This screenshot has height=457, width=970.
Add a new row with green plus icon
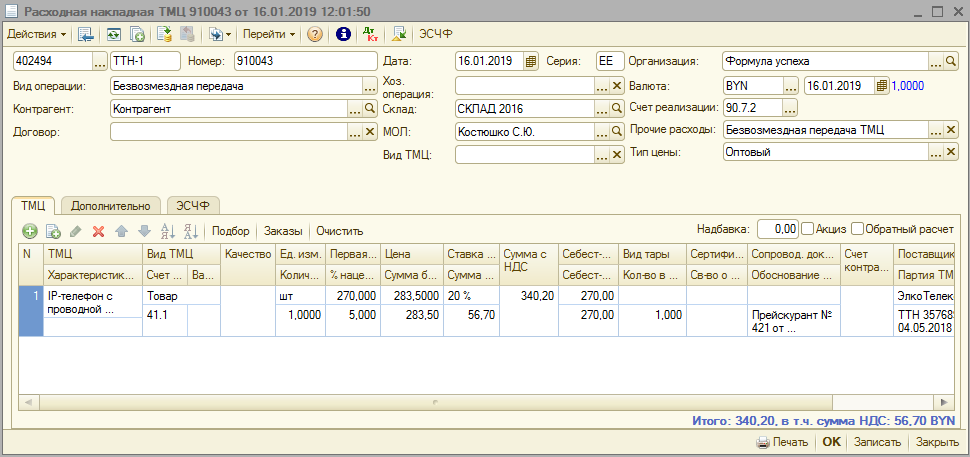pos(30,231)
